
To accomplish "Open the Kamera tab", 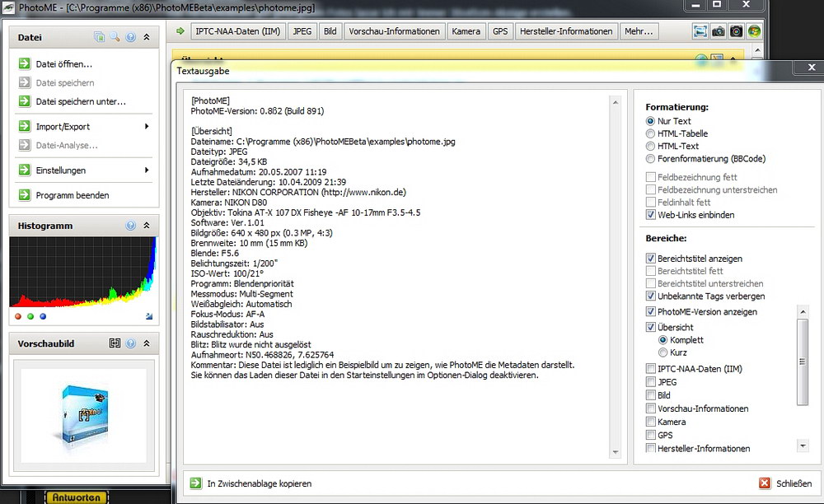I will tap(466, 31).
